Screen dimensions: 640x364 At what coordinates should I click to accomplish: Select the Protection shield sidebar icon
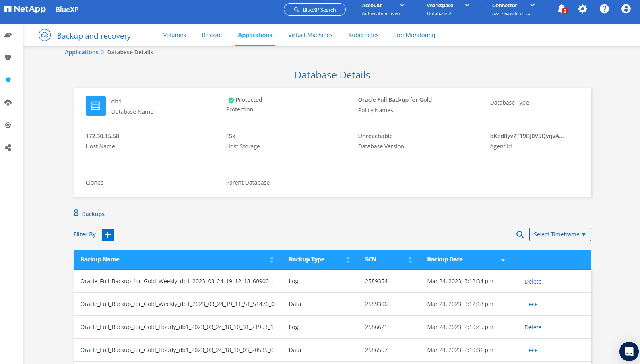[8, 80]
